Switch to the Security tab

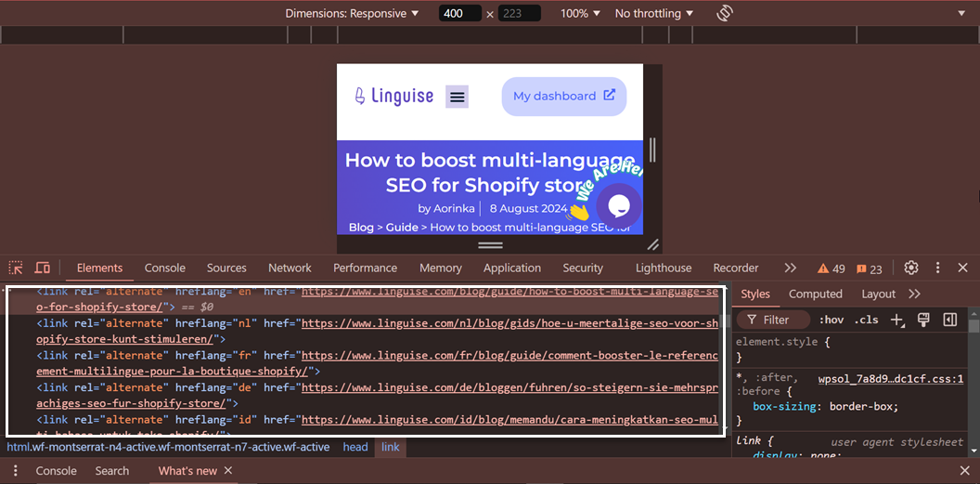click(x=583, y=268)
